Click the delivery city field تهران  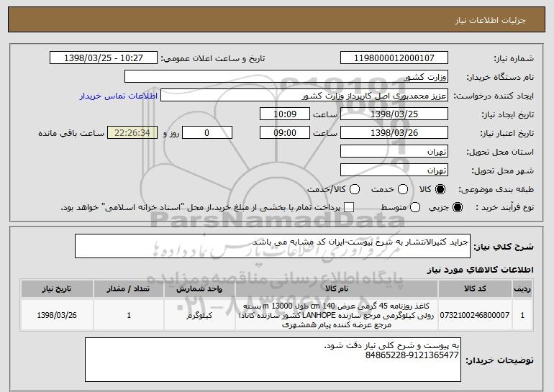394,170
